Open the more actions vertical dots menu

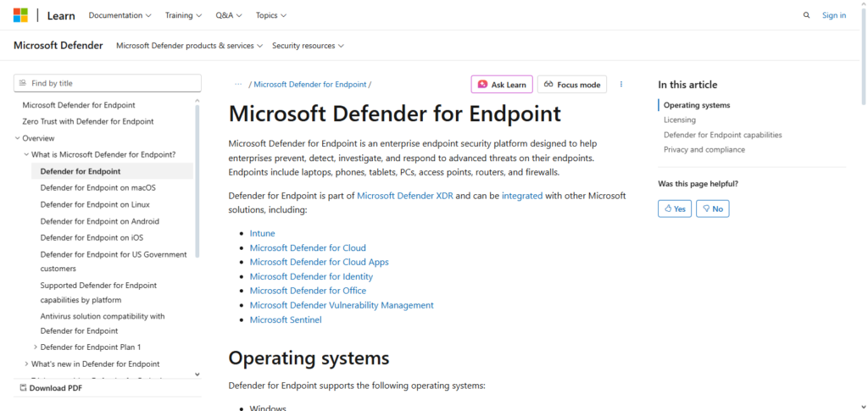point(621,84)
